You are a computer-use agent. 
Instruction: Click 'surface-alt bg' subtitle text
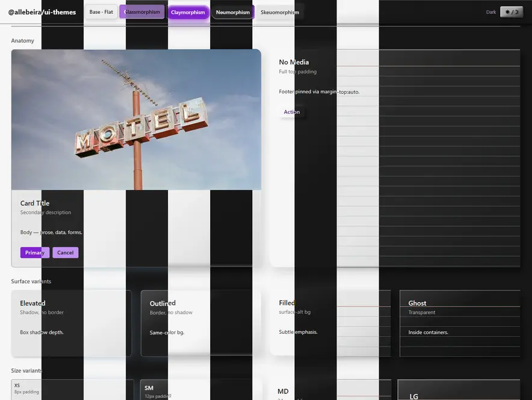(294, 311)
